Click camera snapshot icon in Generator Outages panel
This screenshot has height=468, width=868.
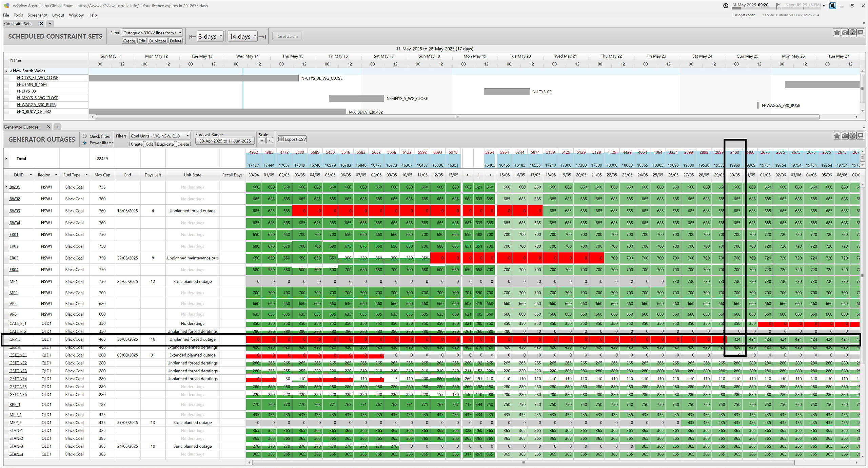click(845, 136)
